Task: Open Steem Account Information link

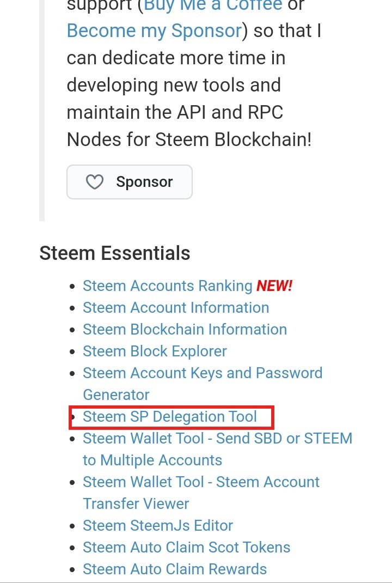Action: [176, 307]
